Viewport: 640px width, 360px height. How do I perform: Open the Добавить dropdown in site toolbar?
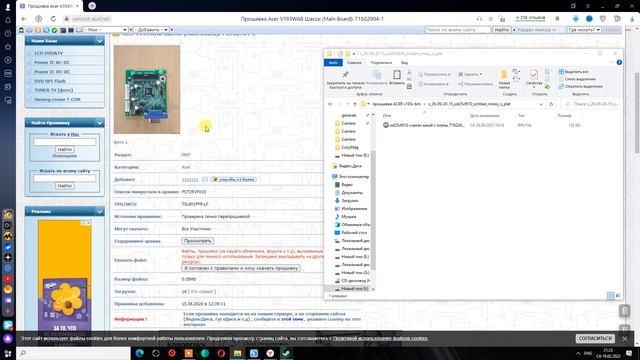point(151,30)
